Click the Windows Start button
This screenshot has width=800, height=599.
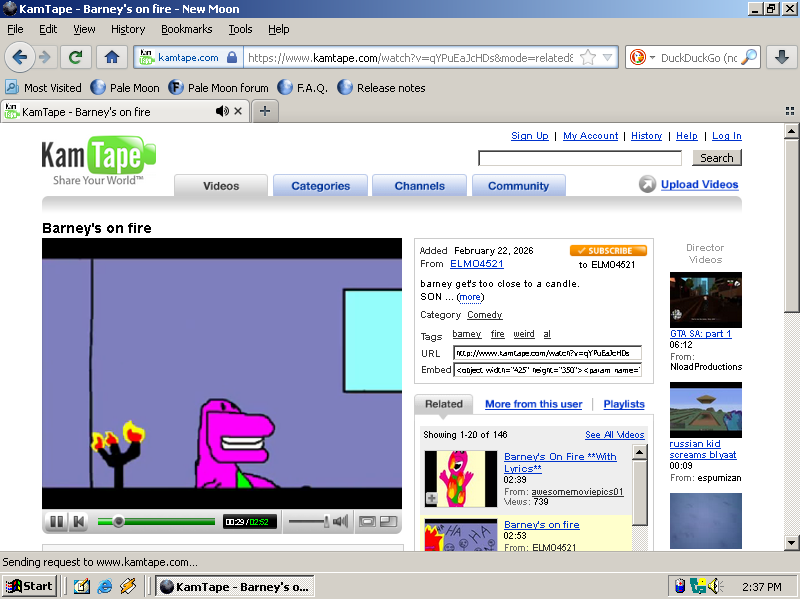[30, 586]
